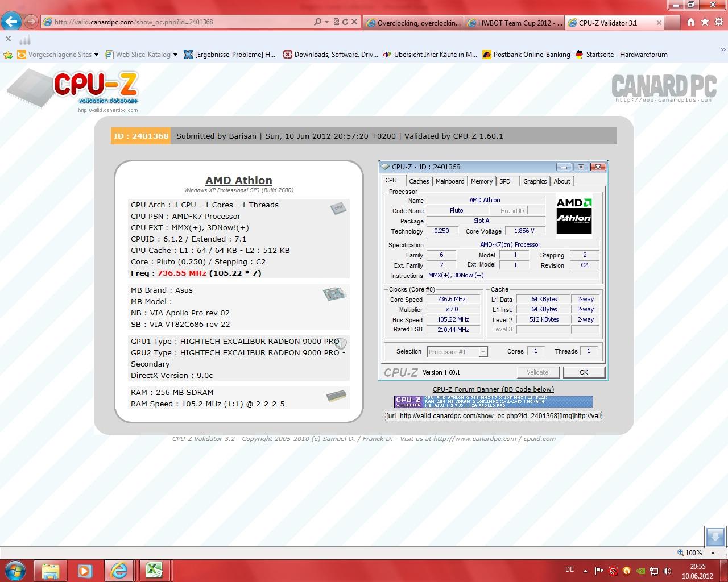Click the ID : 2401368 orange label
Image resolution: width=728 pixels, height=582 pixels.
click(141, 136)
